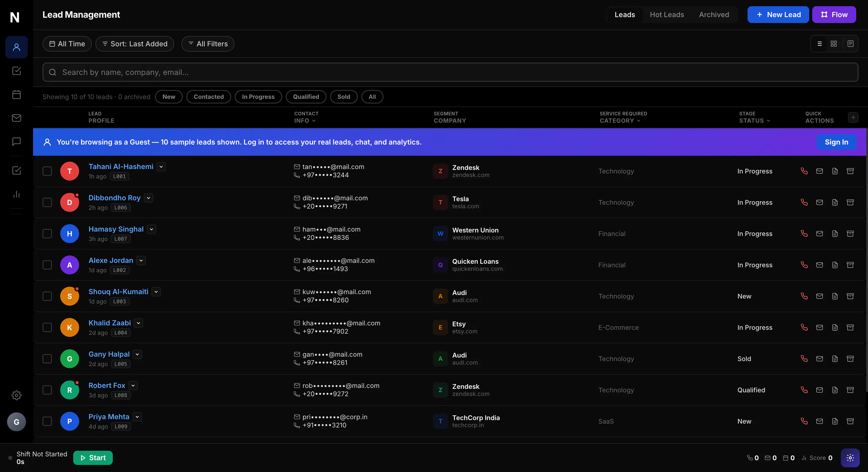Image resolution: width=868 pixels, height=472 pixels.
Task: Expand the chevron next to Robert Fox
Action: click(133, 386)
